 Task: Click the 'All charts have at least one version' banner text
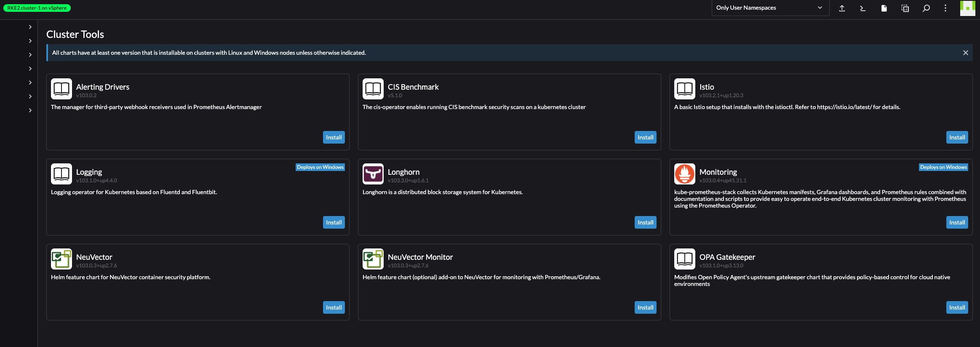209,53
